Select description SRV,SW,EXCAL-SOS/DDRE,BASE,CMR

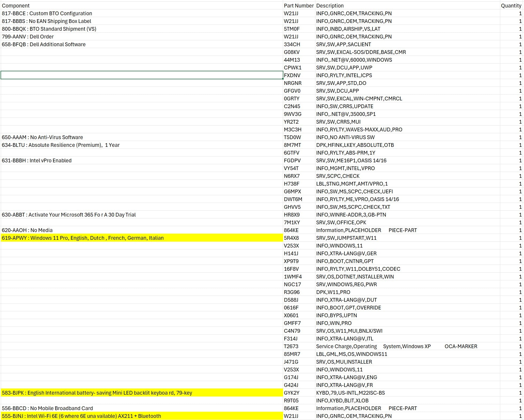[x=408, y=52]
